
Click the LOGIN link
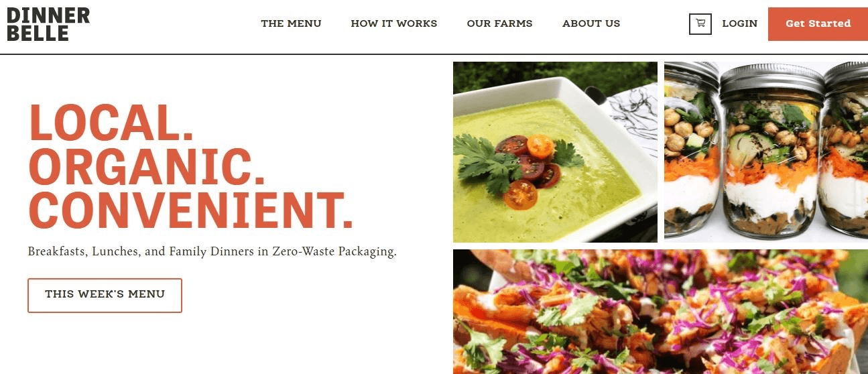pos(739,23)
